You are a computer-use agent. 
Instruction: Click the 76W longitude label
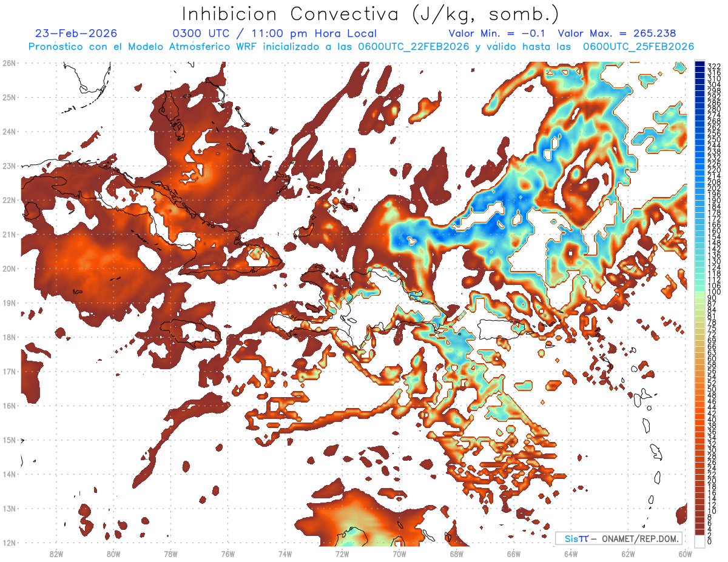(228, 554)
